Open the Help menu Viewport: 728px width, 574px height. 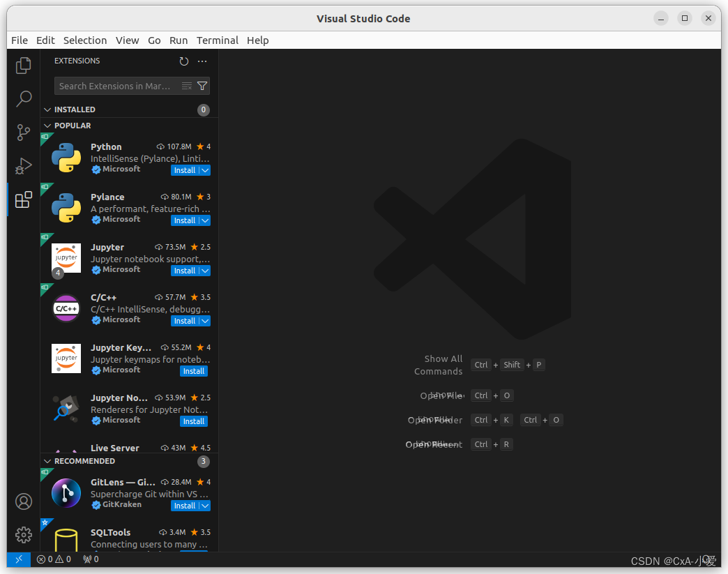pos(258,40)
